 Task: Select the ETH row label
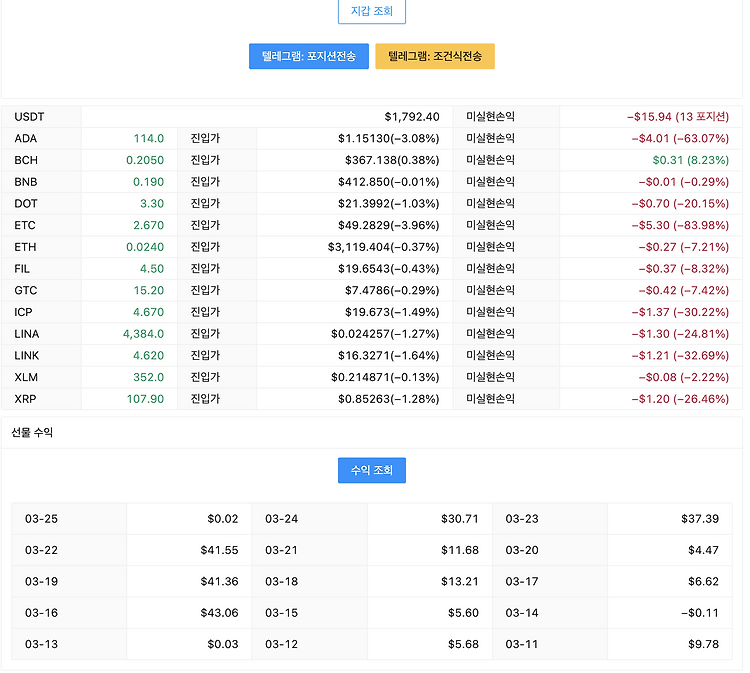pyautogui.click(x=25, y=247)
